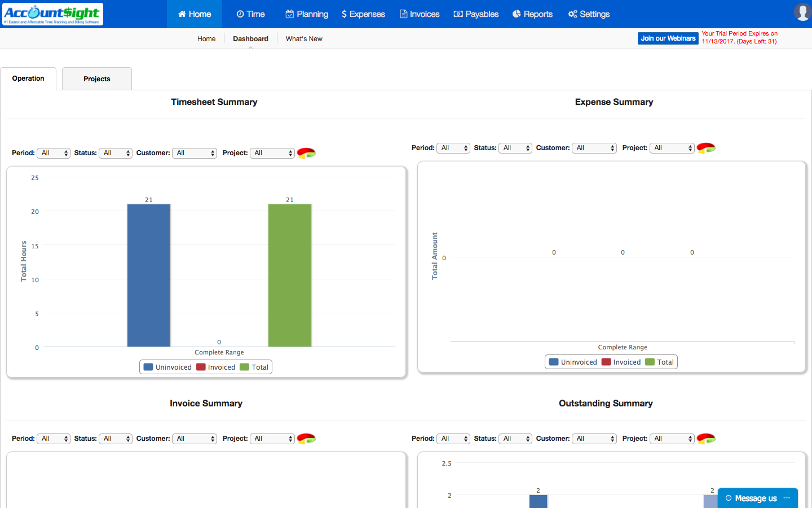Toggle Uninvoiced legend in Timesheet chart
The height and width of the screenshot is (508, 812).
pos(168,367)
